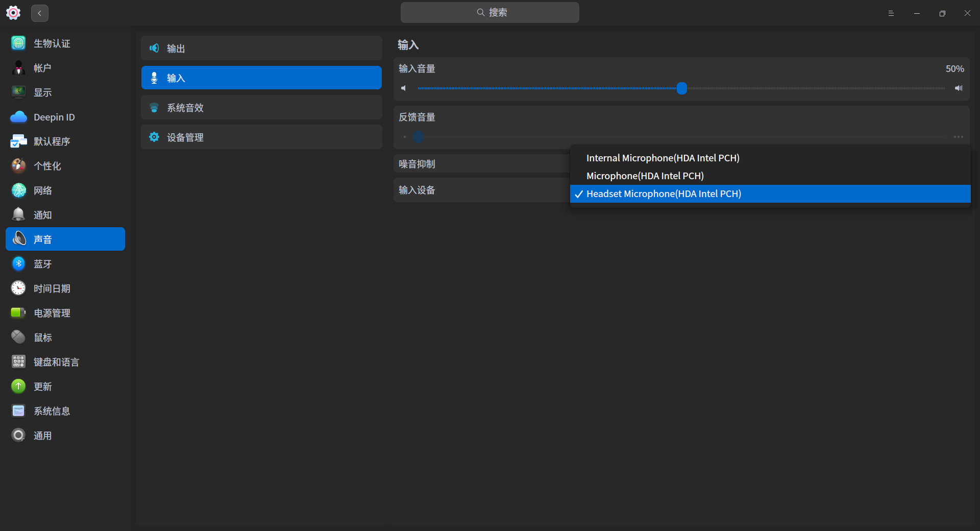Select 声音 in the sidebar

point(65,239)
